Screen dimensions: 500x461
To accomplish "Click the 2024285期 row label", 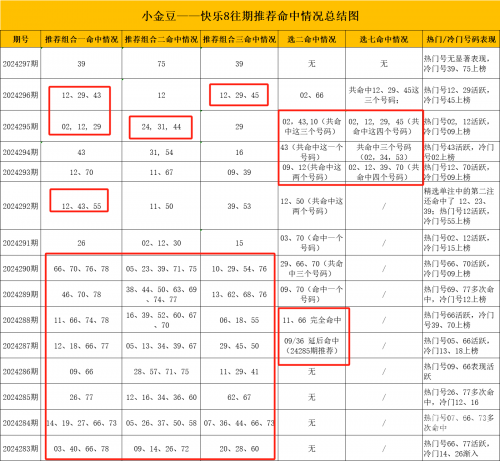I will (21, 397).
